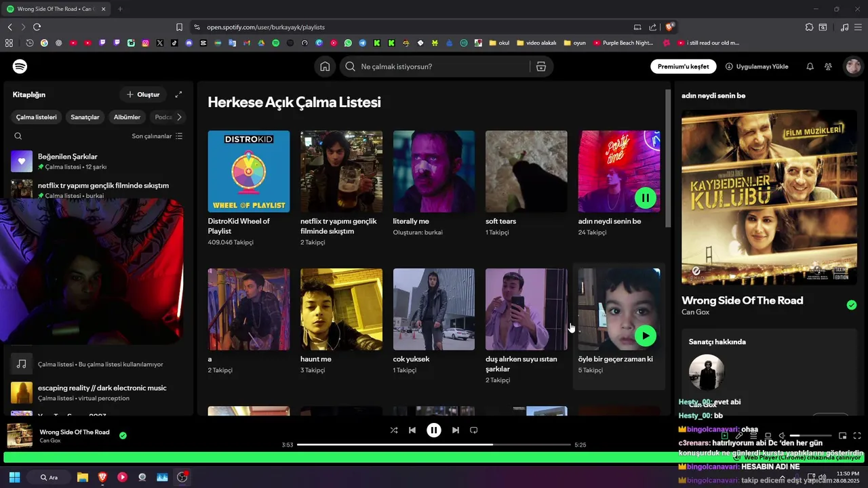This screenshot has height=488, width=868.
Task: Skip to the previous track
Action: pos(412,430)
